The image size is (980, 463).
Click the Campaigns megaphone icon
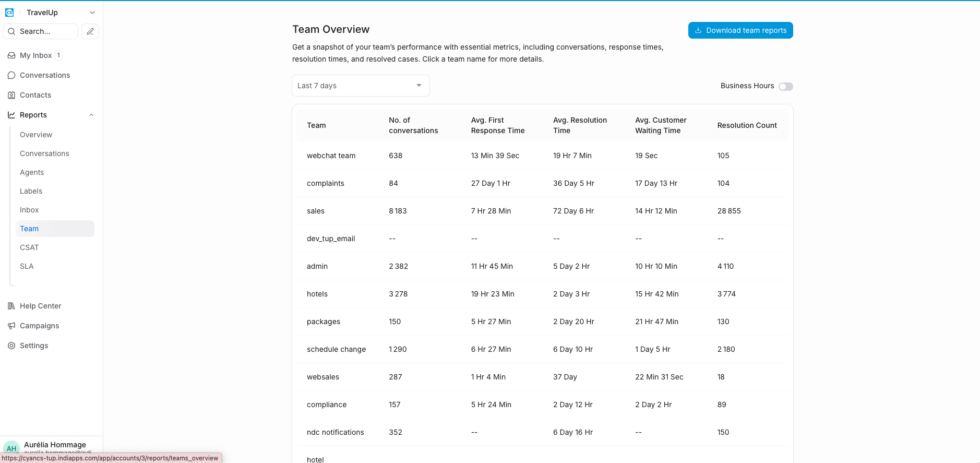click(11, 326)
